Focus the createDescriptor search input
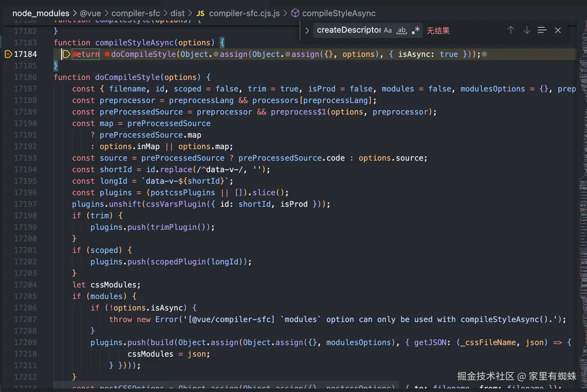The image size is (587, 392). point(348,30)
